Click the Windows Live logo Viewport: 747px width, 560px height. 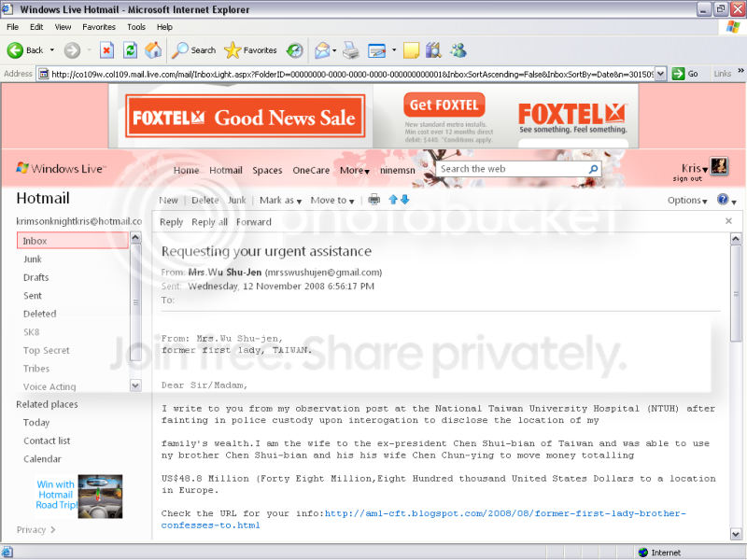tap(61, 169)
